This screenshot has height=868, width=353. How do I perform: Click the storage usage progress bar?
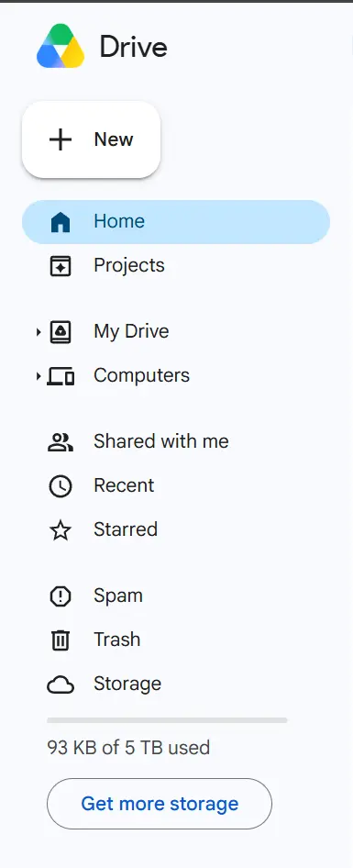click(x=167, y=720)
